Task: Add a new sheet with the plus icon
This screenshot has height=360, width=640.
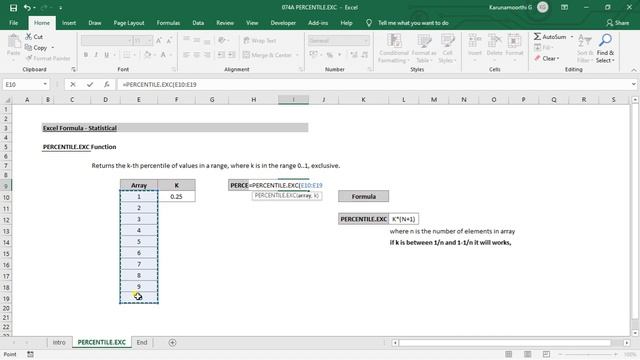Action: click(173, 342)
